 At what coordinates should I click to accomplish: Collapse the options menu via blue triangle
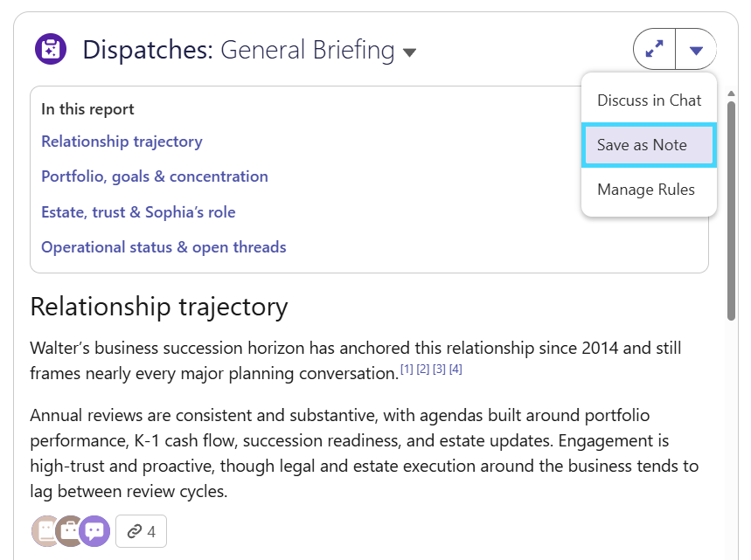[696, 50]
